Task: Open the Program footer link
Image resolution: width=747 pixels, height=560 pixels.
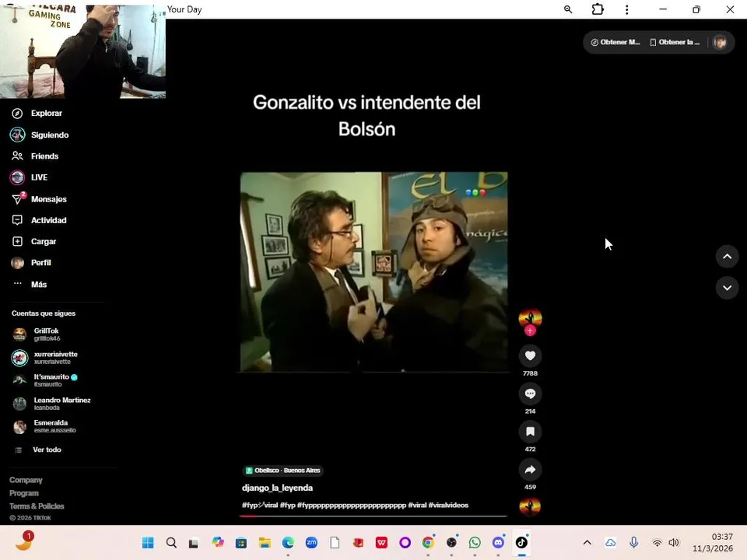Action: pos(24,493)
